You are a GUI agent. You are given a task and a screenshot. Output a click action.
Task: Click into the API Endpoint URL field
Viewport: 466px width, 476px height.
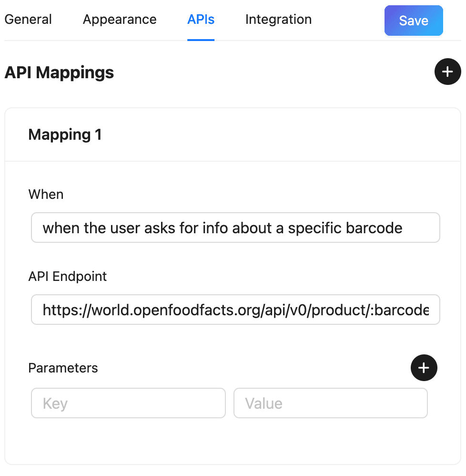pyautogui.click(x=235, y=310)
